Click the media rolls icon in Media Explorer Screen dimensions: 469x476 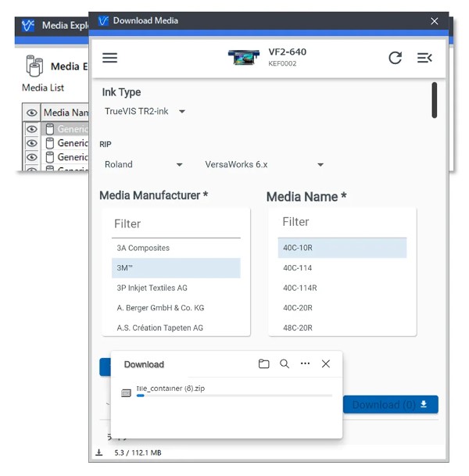coord(34,66)
